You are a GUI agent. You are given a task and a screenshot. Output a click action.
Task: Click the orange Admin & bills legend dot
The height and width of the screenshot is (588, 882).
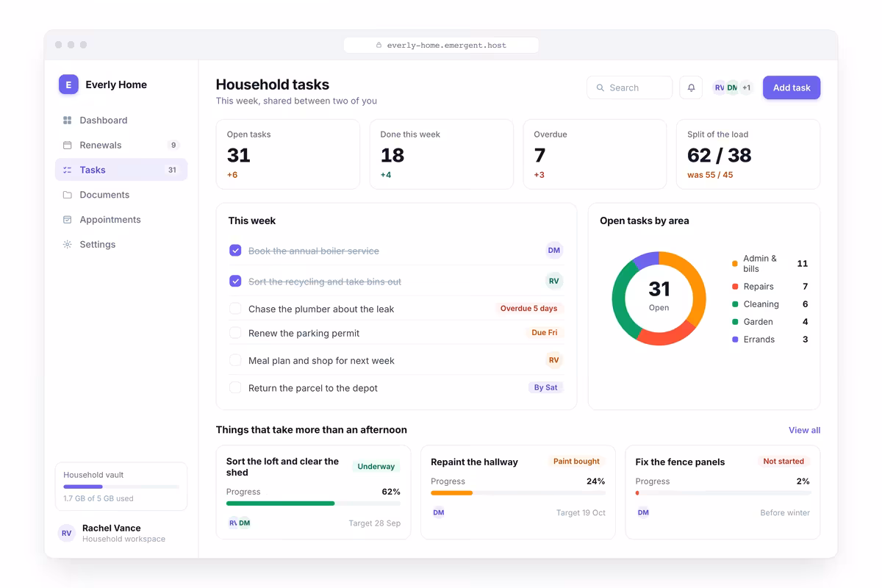pyautogui.click(x=735, y=263)
